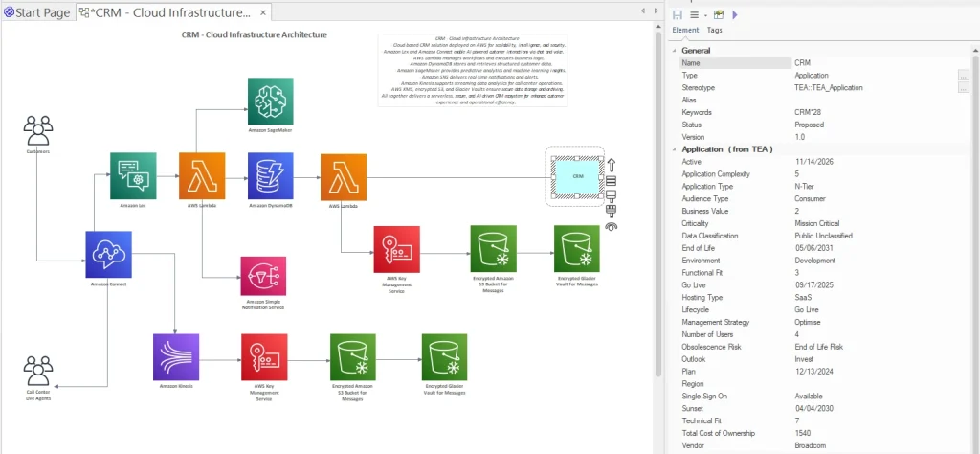Switch to the Element tab
Image resolution: width=980 pixels, height=454 pixels.
tap(685, 30)
